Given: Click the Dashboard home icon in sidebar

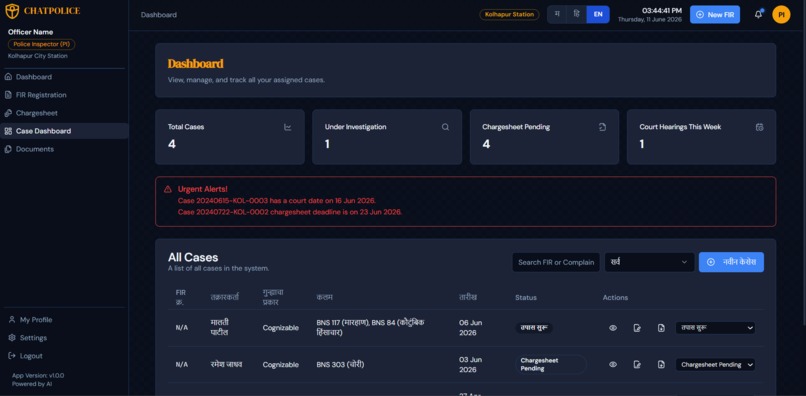Looking at the screenshot, I should (8, 77).
